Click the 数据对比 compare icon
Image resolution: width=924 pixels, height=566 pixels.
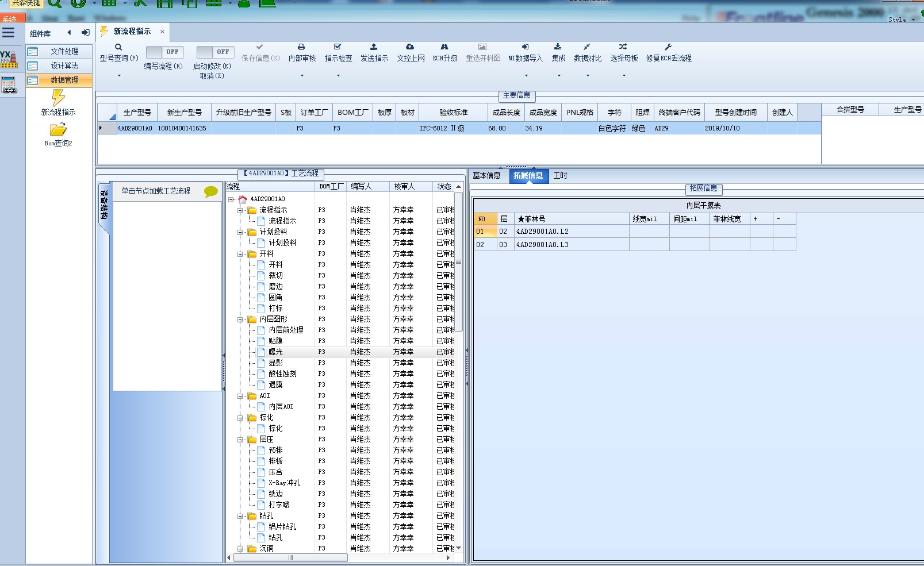587,47
